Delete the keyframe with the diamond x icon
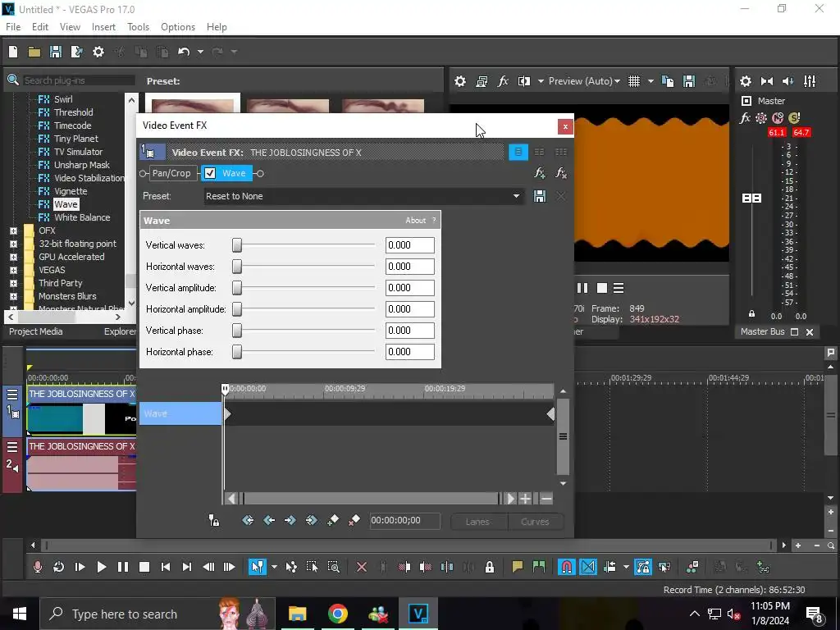 click(354, 520)
